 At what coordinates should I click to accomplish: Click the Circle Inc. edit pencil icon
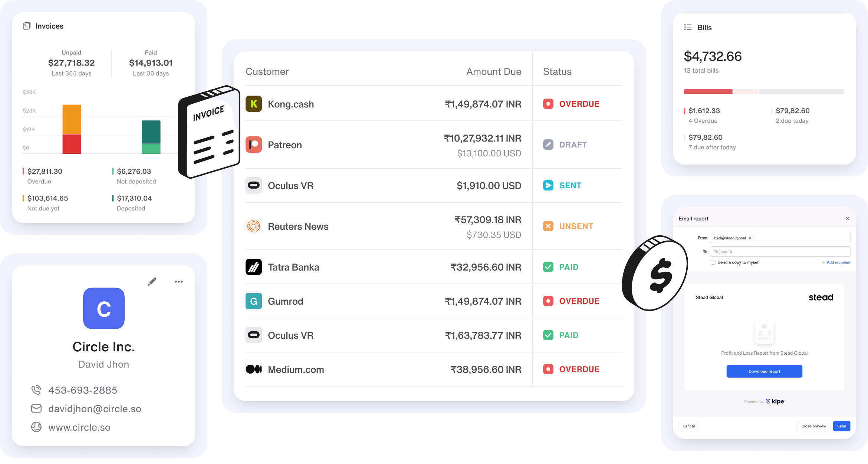[x=152, y=282]
